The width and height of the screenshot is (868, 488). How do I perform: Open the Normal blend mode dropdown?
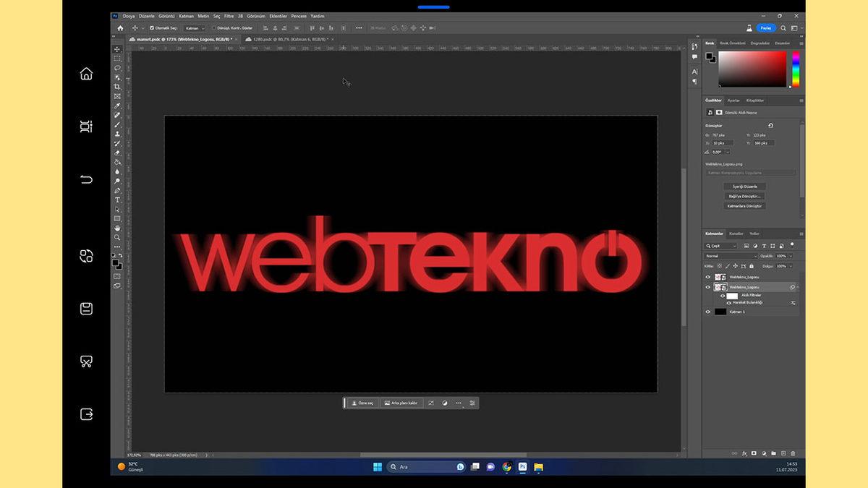tap(731, 256)
